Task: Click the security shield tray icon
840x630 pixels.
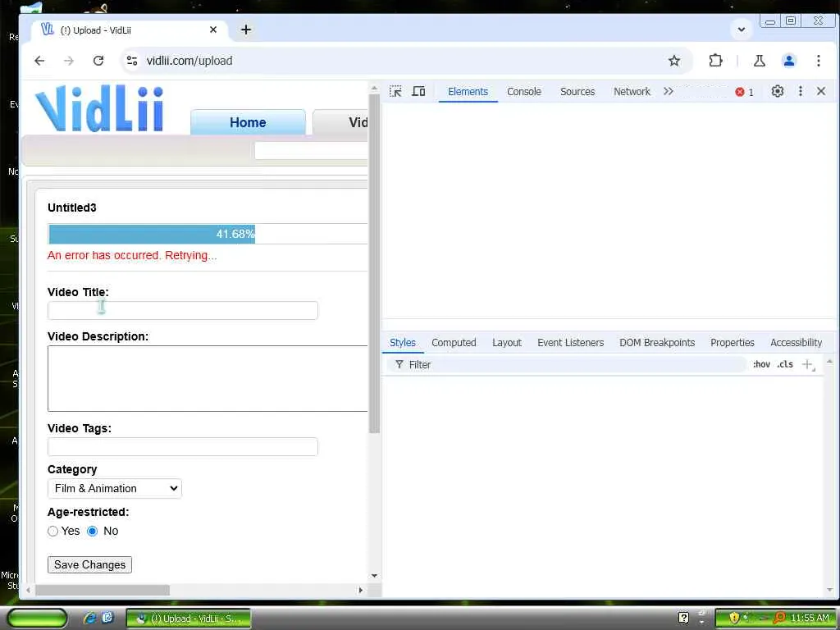Action: point(734,619)
